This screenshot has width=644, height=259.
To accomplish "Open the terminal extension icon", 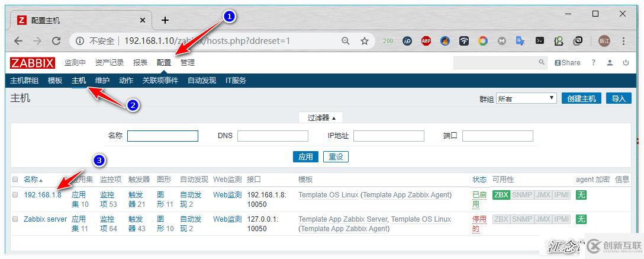I will pos(540,41).
